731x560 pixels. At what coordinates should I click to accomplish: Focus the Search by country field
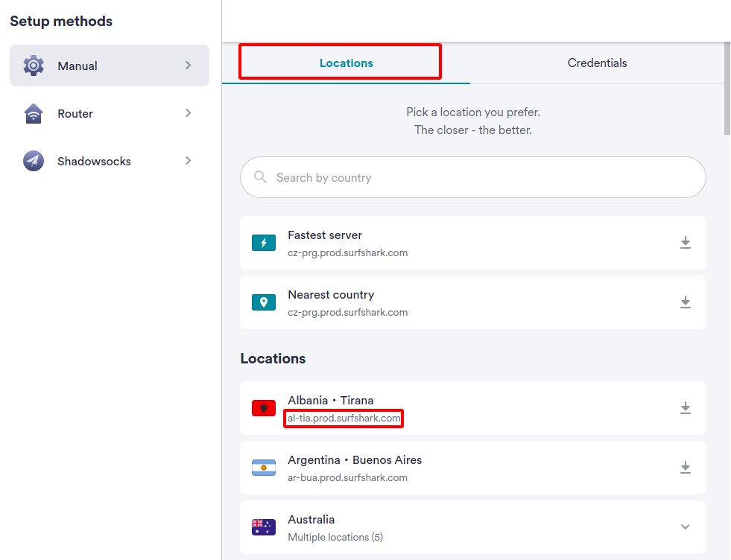pos(472,177)
